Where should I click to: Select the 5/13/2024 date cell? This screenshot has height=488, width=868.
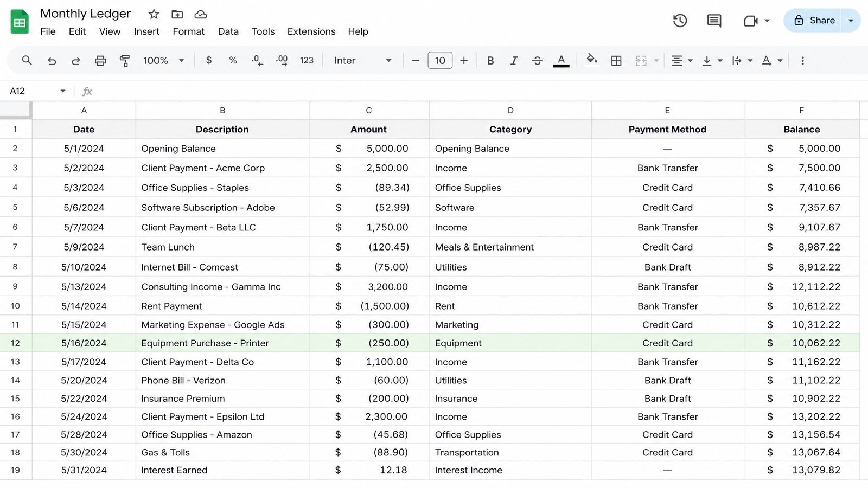tap(84, 286)
